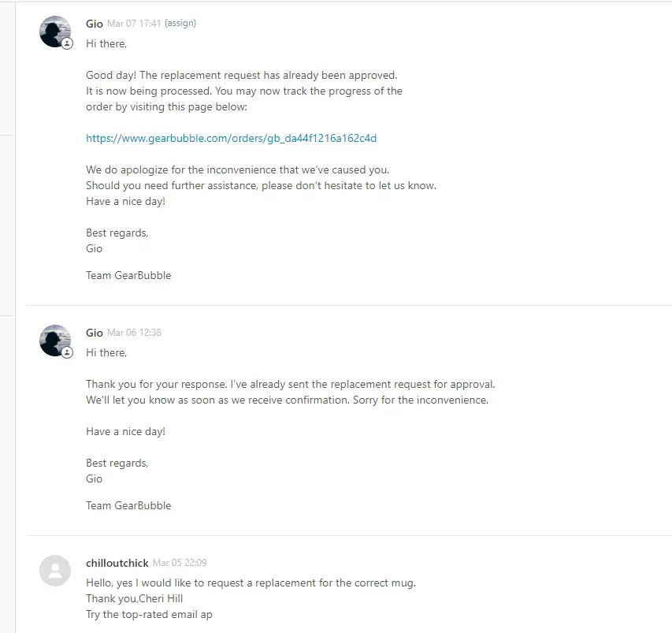Click the 'Thank you,Cheri Hill' line
This screenshot has width=672, height=633.
(134, 598)
